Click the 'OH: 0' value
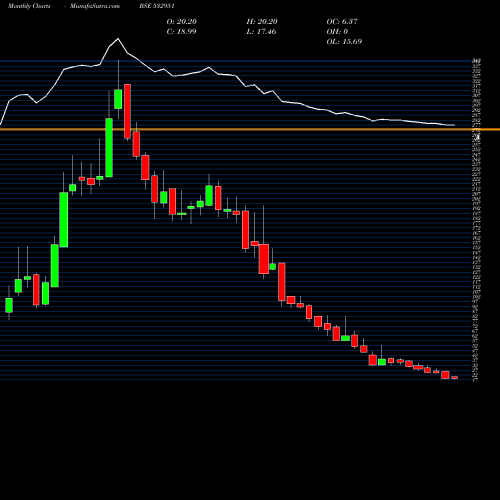The height and width of the screenshot is (500, 500). click(337, 32)
